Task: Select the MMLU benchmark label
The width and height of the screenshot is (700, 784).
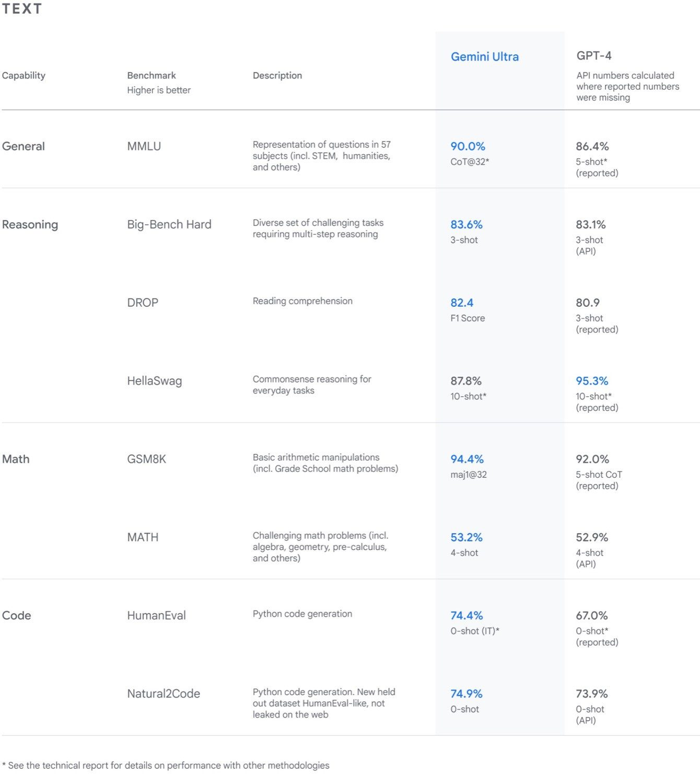Action: click(144, 146)
